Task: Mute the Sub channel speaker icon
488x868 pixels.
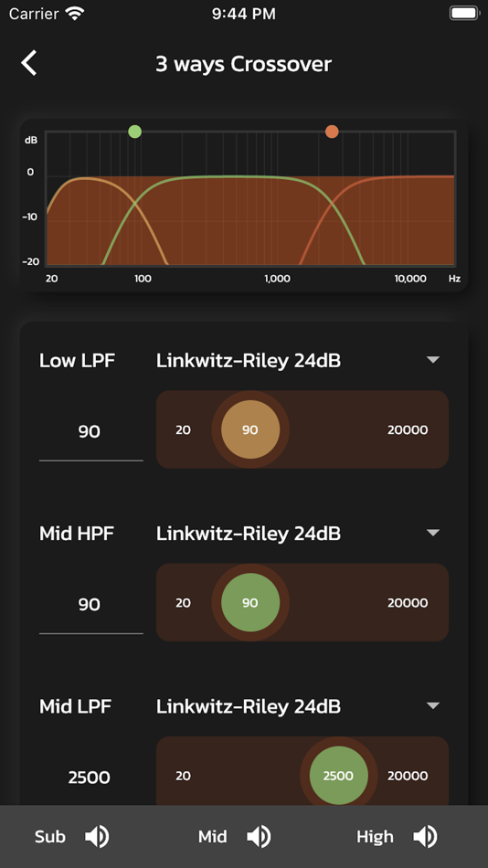Action: click(97, 836)
